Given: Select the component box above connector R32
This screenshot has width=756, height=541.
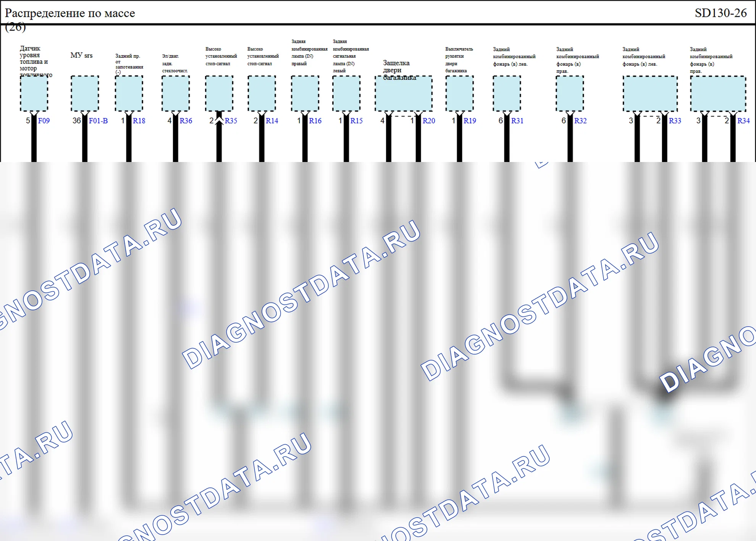Looking at the screenshot, I should [x=570, y=94].
